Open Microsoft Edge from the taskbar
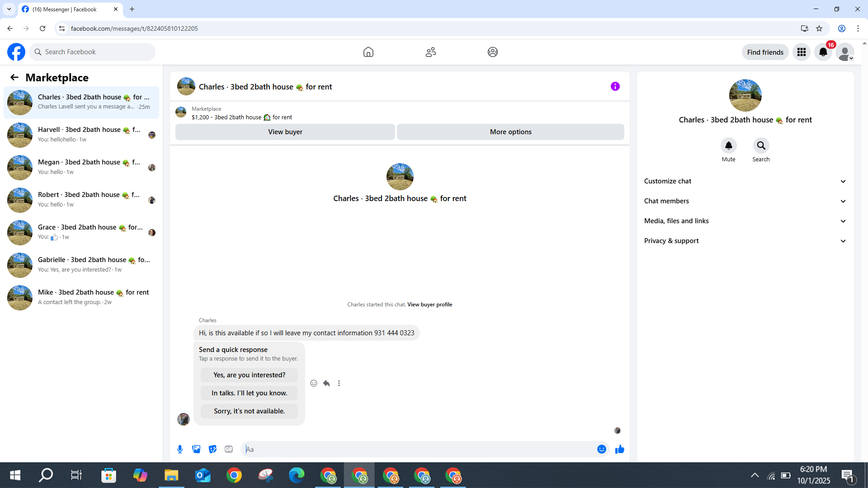The height and width of the screenshot is (488, 868). [297, 475]
